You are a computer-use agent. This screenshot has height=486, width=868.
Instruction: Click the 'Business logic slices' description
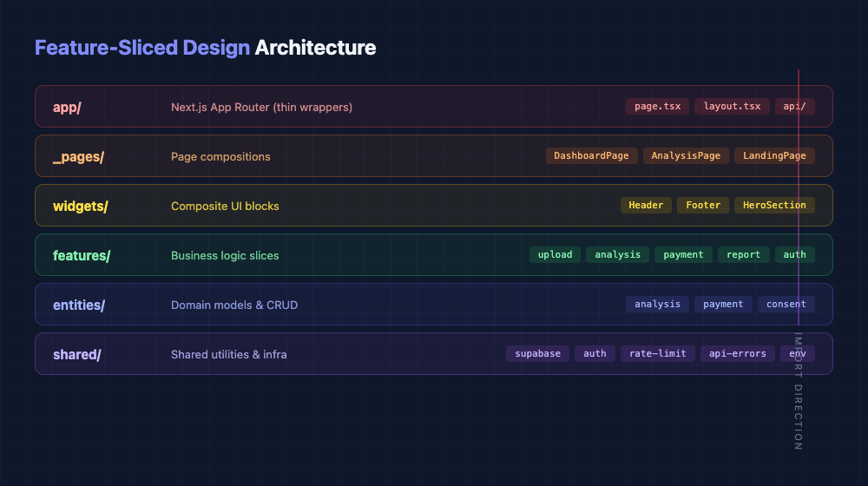225,255
